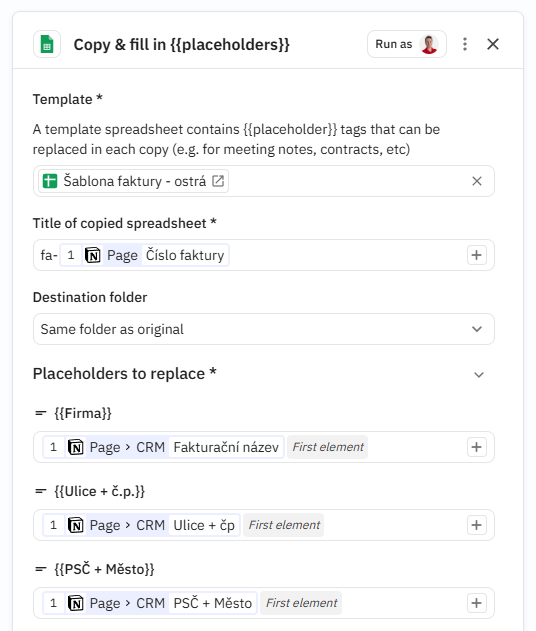
Task: Toggle formula mode for {{Ulice + č.p.}}
Action: [x=41, y=491]
